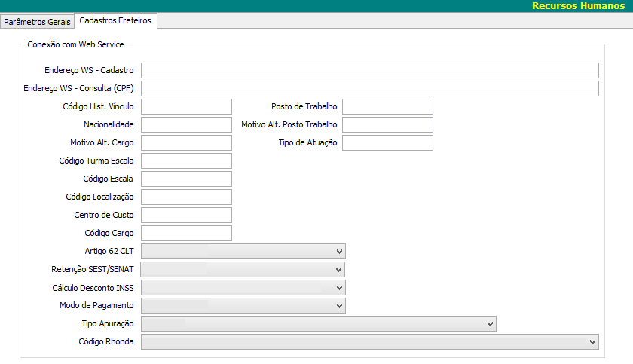Click the Código Turma Escala field
Viewport: 633px width, 364px height.
coord(187,161)
